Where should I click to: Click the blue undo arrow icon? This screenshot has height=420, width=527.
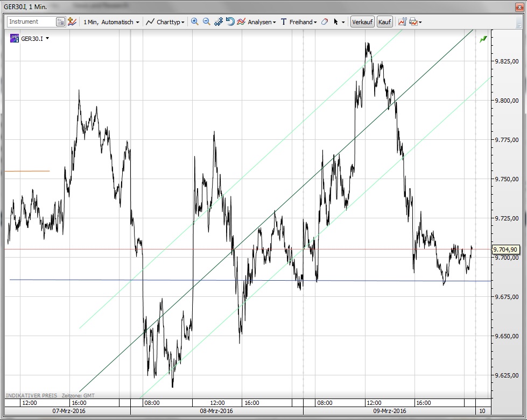pos(230,22)
